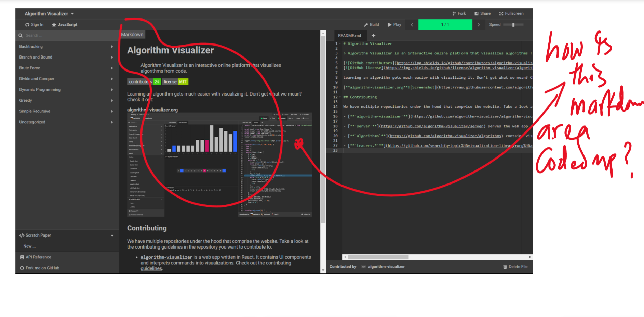Enter Fullscreen mode
The image size is (644, 317).
511,14
